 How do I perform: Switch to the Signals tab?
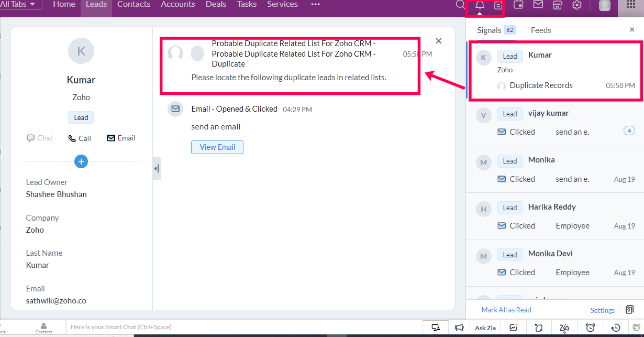coord(489,30)
